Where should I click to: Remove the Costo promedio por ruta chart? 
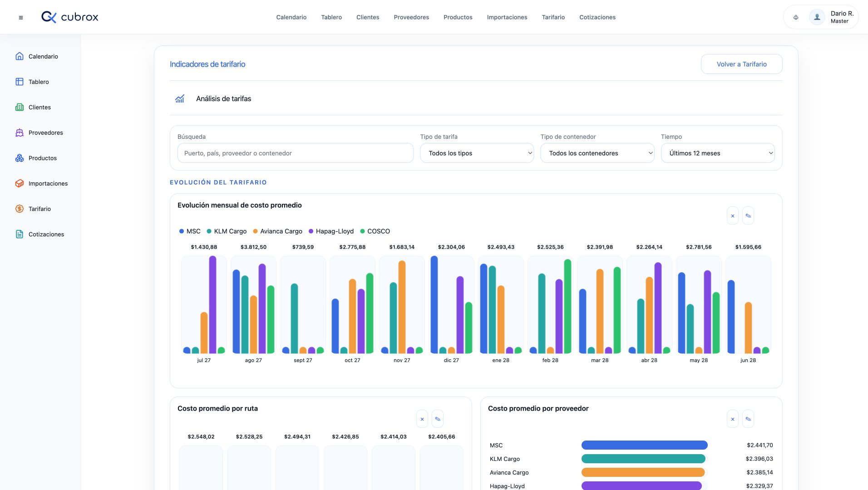pos(422,419)
